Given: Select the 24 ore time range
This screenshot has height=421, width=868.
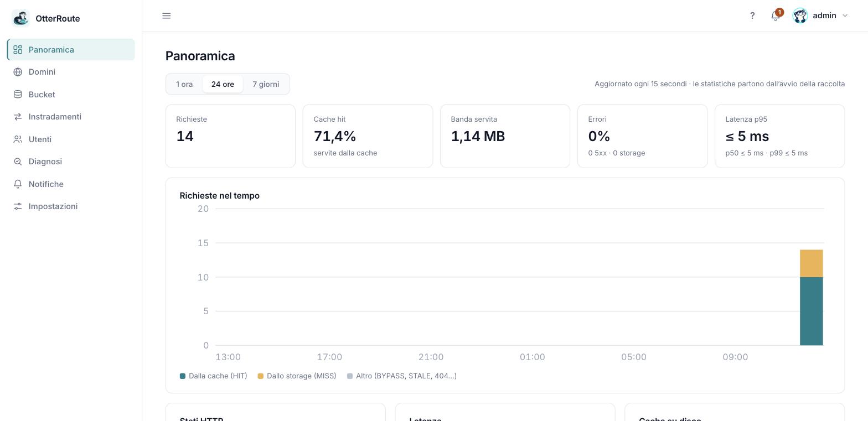Looking at the screenshot, I should (x=223, y=84).
